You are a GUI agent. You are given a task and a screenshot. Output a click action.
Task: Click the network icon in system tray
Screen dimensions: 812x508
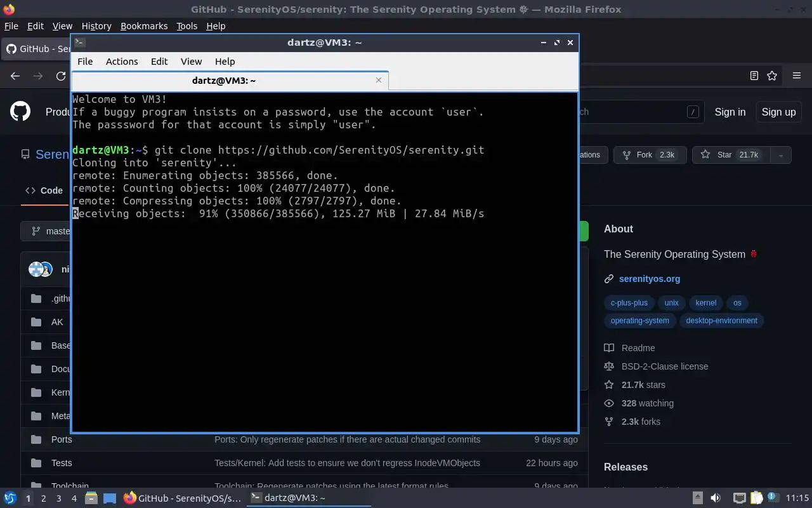click(739, 498)
